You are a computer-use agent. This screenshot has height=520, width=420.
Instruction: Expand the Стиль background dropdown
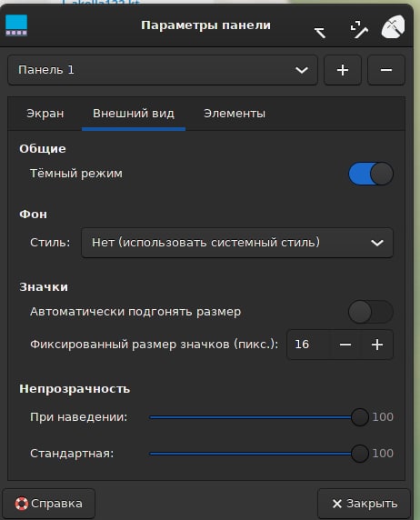[x=237, y=243]
